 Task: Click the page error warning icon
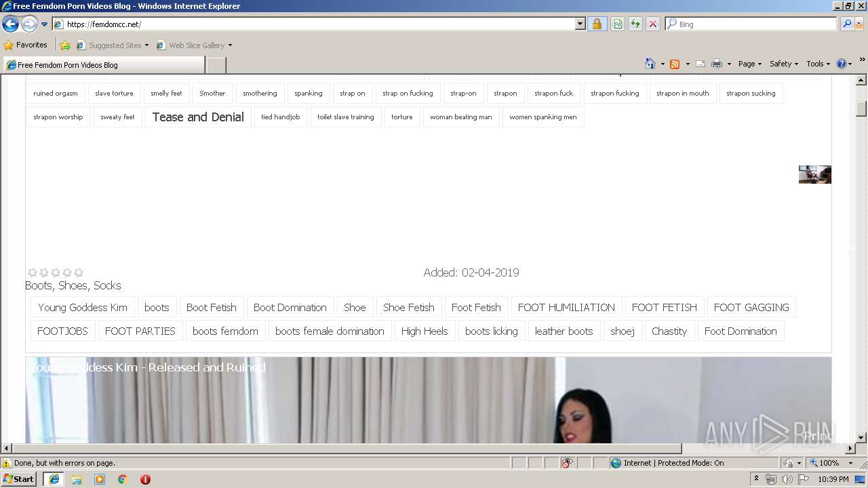click(x=7, y=464)
